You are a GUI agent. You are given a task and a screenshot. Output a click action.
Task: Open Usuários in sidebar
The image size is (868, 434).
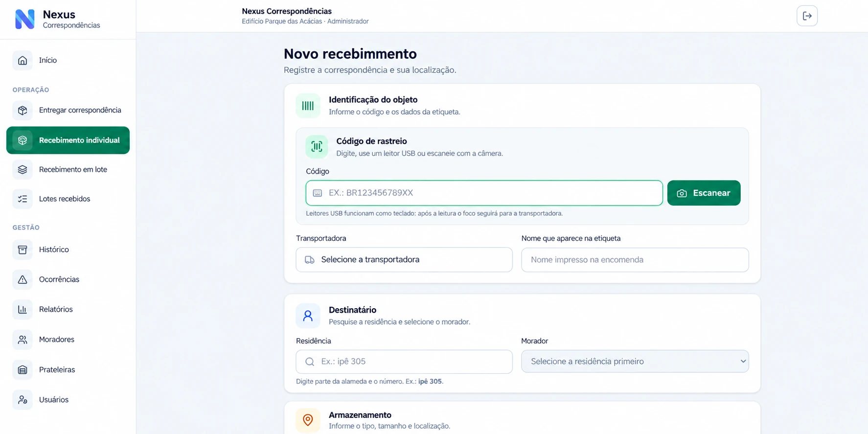68,400
